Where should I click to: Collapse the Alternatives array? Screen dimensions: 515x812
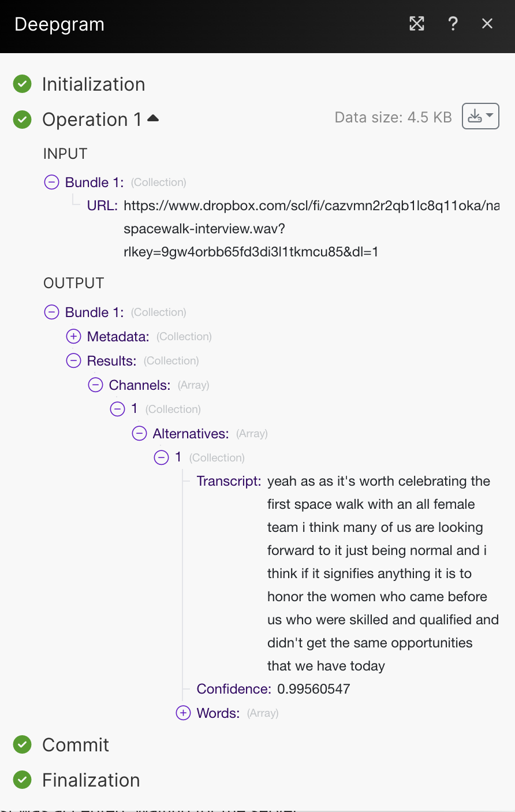(x=139, y=434)
